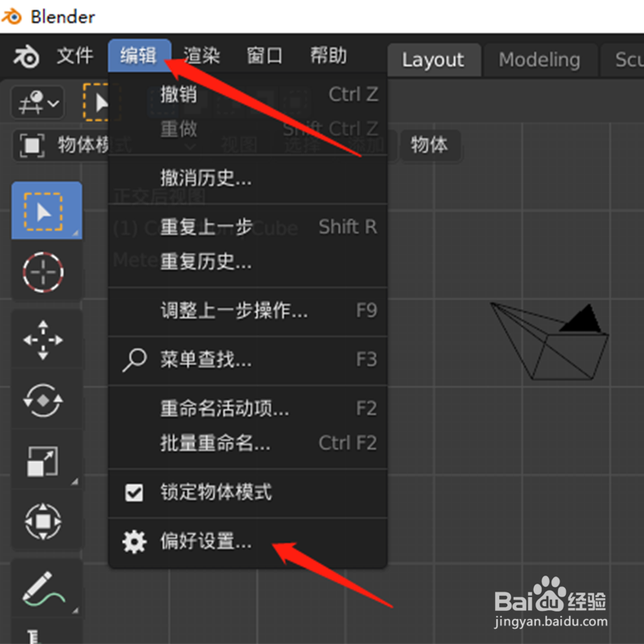Click the gear icon beside 偏好设置
Screen dimensions: 644x644
point(134,542)
